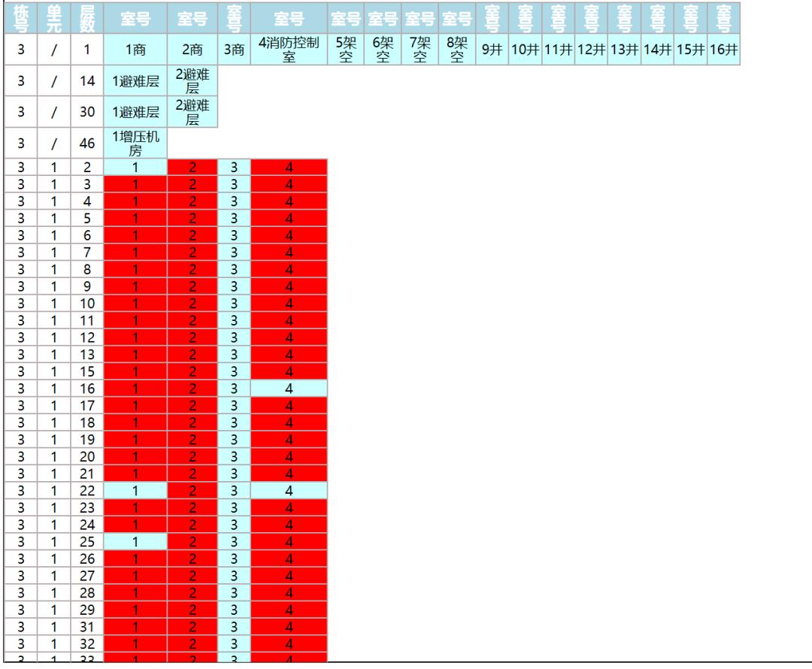Select the 7架空 cell

pos(420,50)
